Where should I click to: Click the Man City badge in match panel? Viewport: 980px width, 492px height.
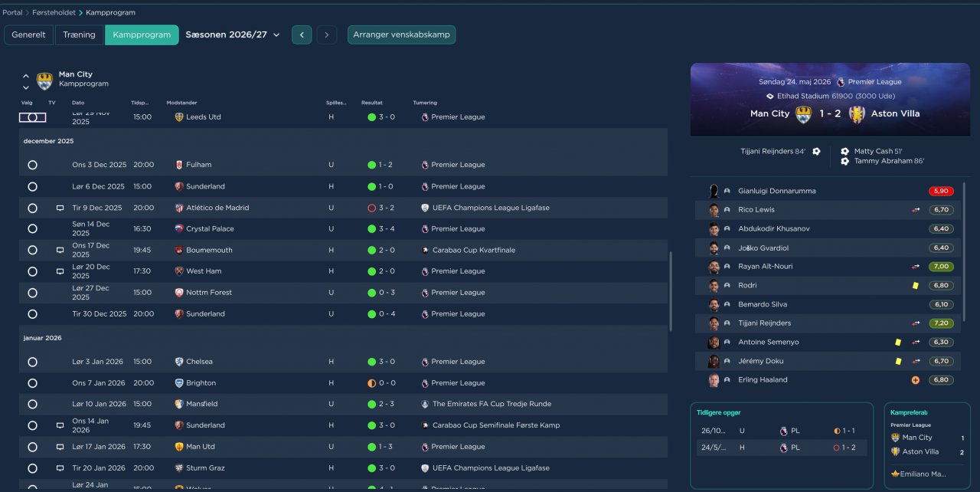(803, 114)
